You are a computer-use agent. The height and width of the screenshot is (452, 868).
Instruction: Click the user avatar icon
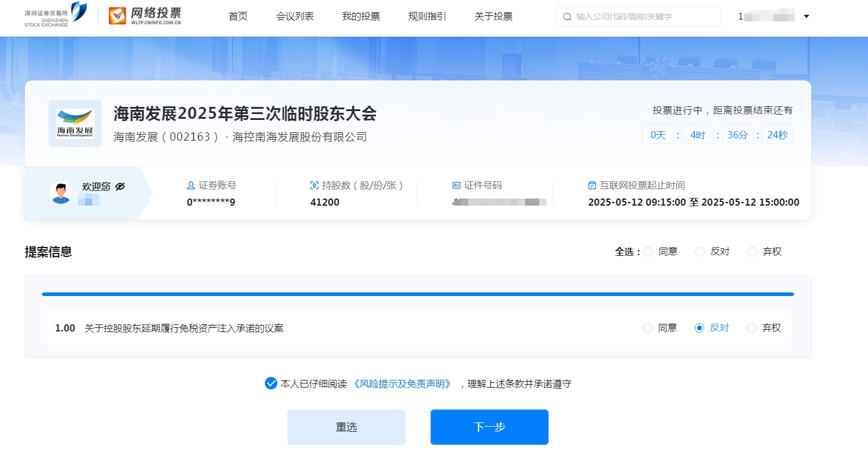tap(61, 193)
